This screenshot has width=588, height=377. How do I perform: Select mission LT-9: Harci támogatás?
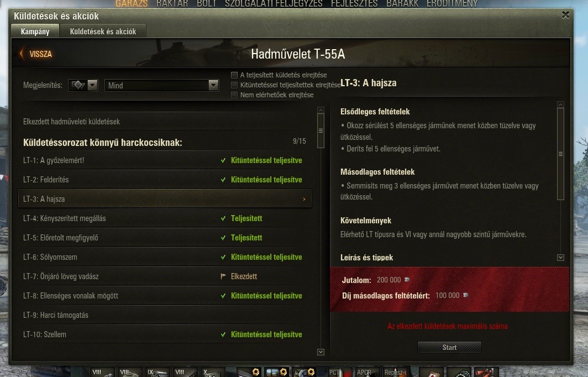pos(165,315)
